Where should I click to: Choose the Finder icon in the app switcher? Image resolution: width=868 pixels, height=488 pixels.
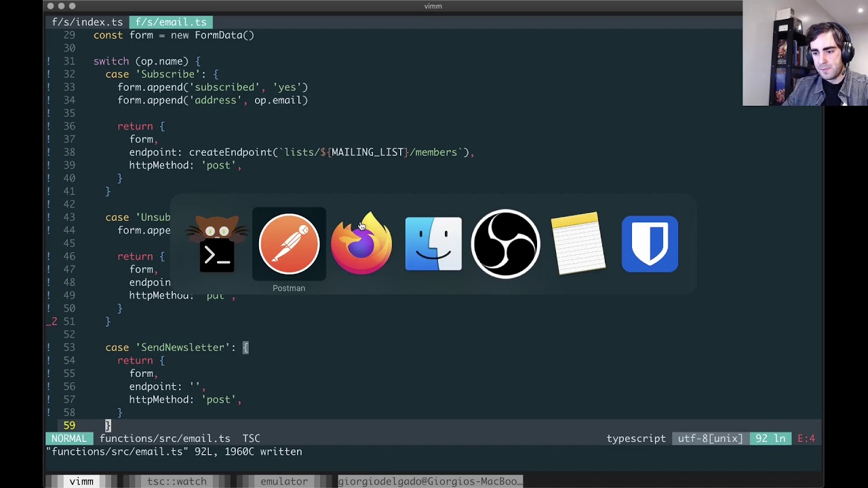point(433,244)
